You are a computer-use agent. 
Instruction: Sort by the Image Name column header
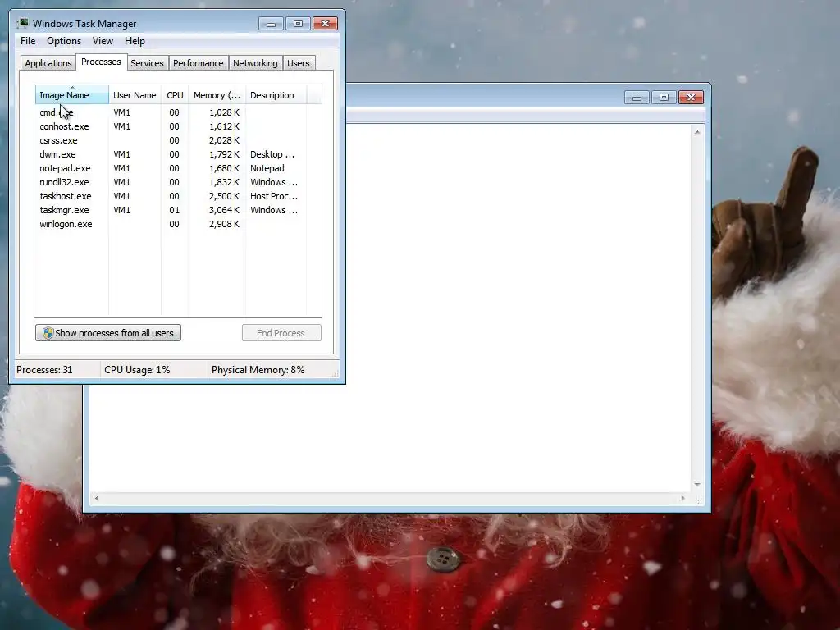(72, 95)
